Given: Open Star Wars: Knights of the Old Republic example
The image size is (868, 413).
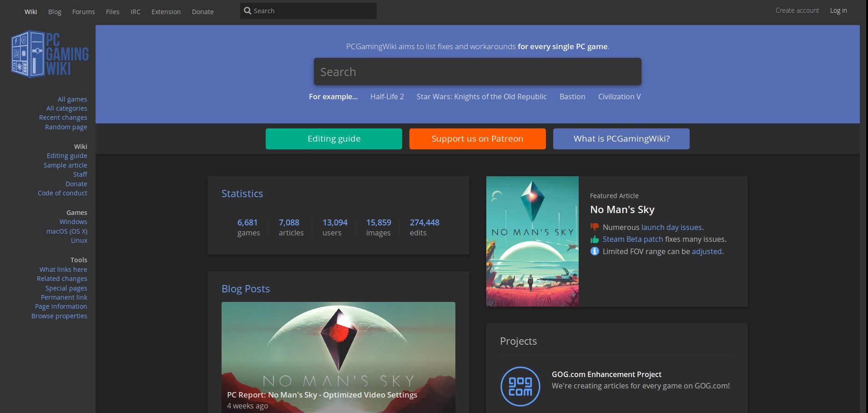Looking at the screenshot, I should click(x=482, y=97).
